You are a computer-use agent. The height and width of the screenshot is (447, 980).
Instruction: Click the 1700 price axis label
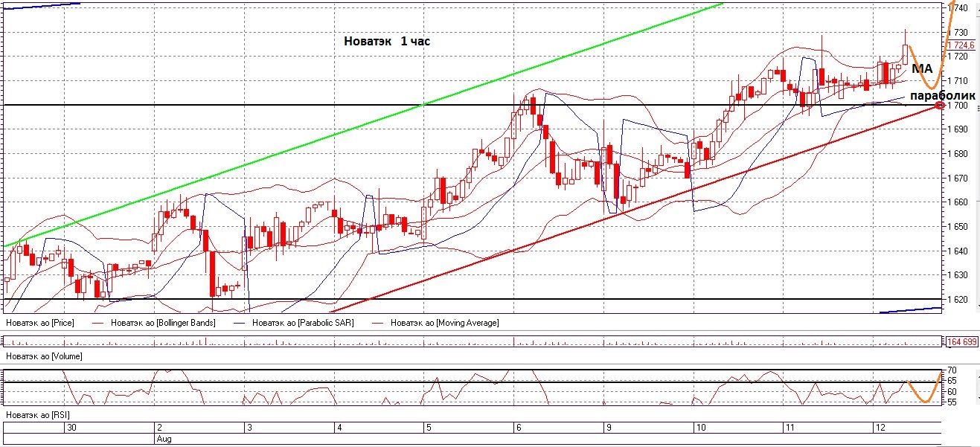(x=958, y=105)
